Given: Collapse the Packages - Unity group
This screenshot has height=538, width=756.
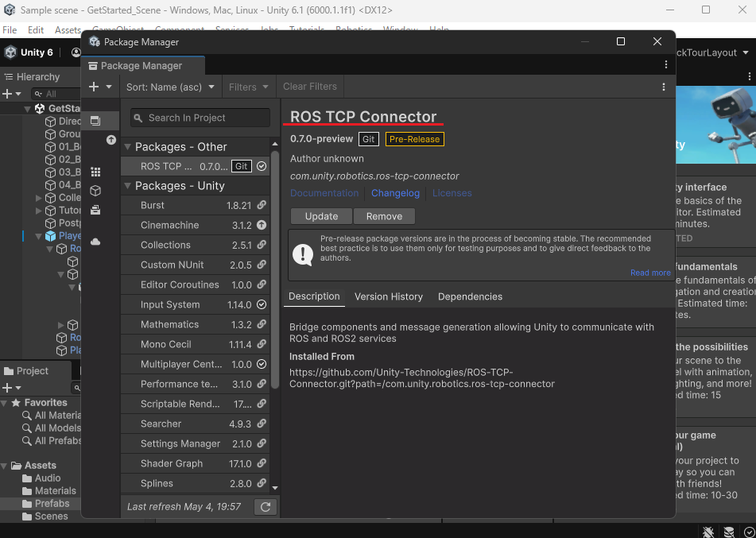Looking at the screenshot, I should click(x=128, y=186).
